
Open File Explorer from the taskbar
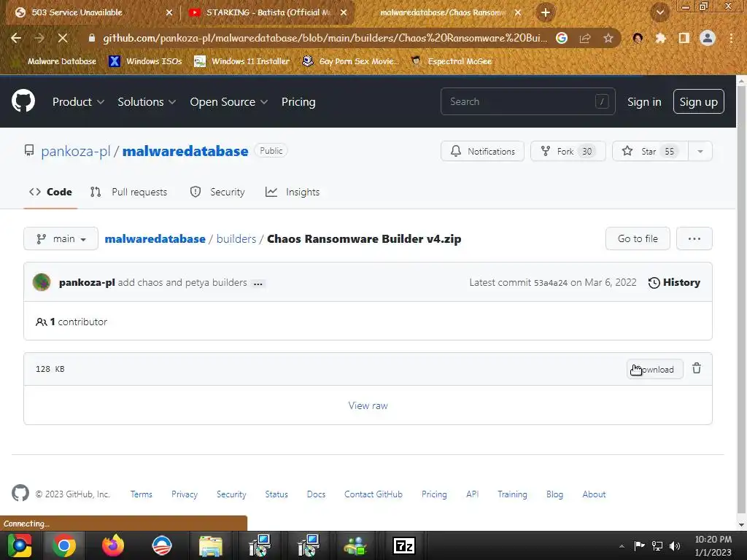point(210,545)
